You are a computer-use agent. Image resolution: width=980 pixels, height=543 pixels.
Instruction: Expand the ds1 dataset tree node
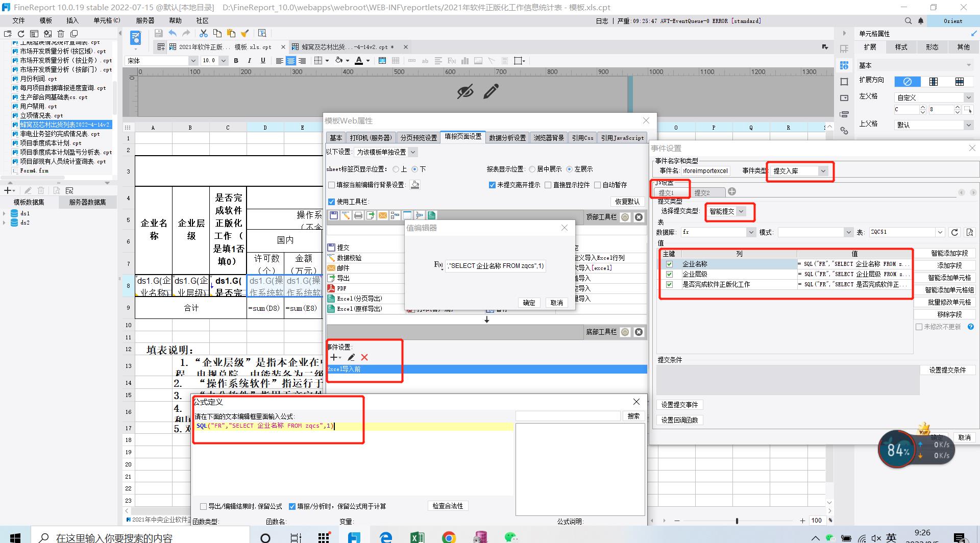point(5,213)
